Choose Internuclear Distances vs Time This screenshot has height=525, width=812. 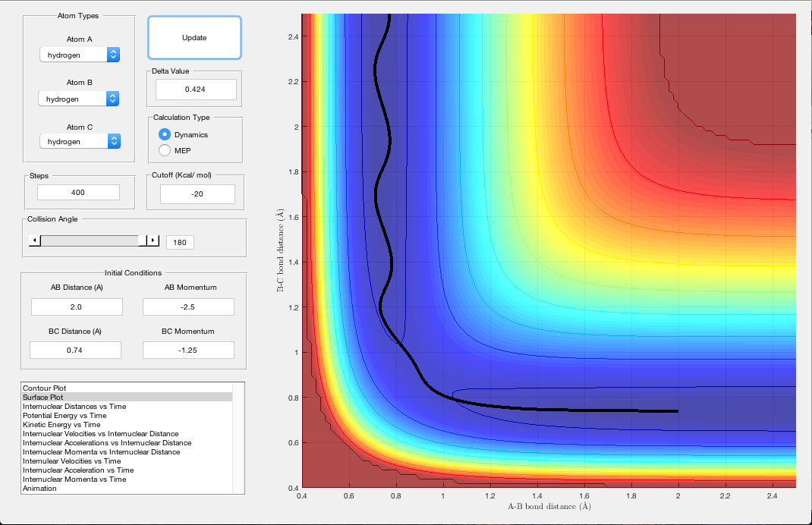click(75, 407)
